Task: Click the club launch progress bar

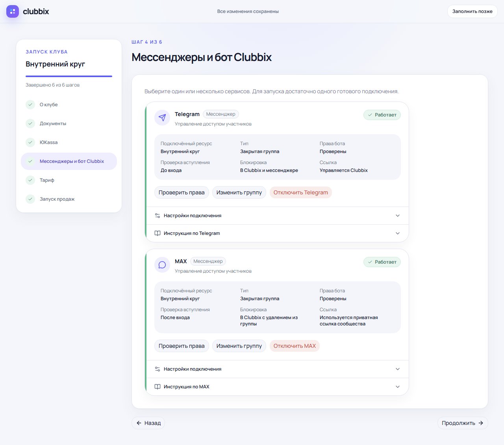Action: [x=69, y=76]
